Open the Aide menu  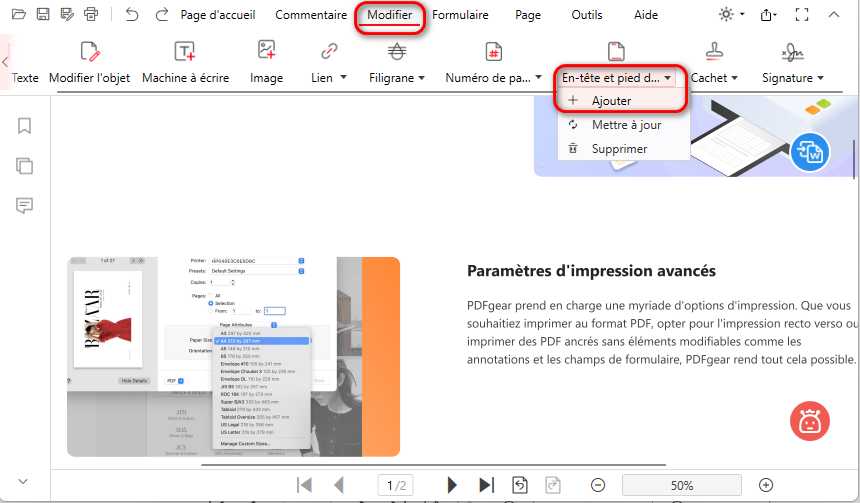tap(646, 15)
